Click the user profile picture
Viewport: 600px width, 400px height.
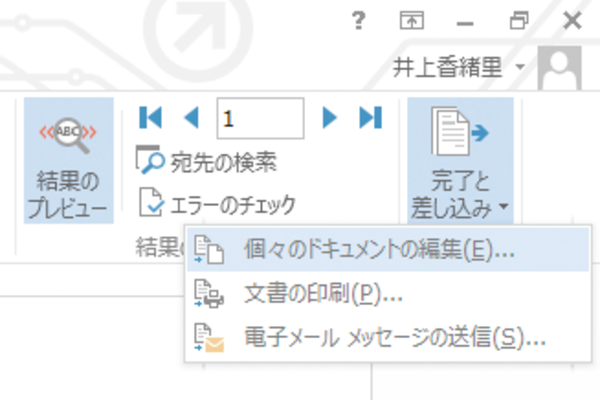click(559, 68)
